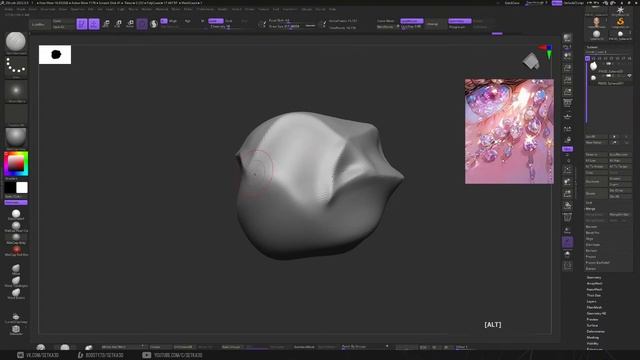This screenshot has height=360, width=640.
Task: Expand the Geometry sub-palette
Action: click(594, 278)
